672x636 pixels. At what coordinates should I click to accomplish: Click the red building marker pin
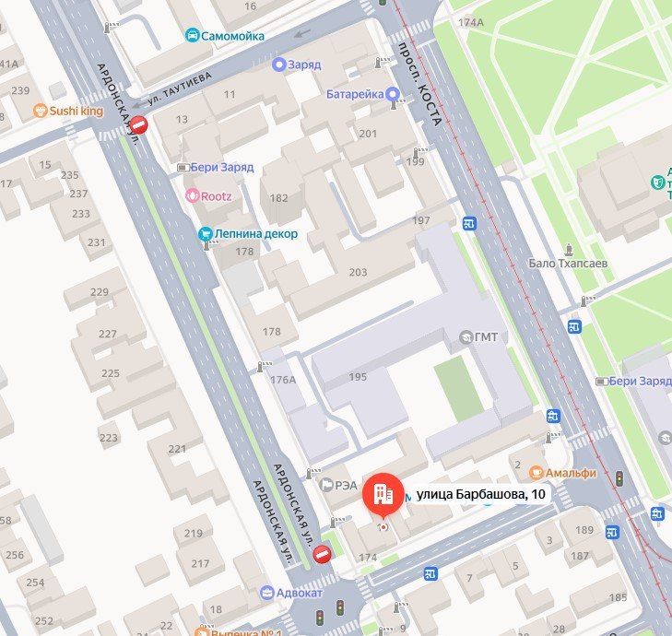point(383,494)
